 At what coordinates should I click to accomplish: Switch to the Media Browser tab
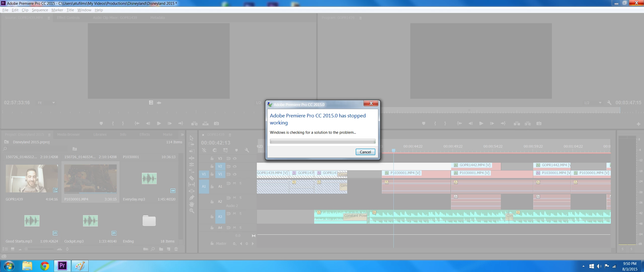click(x=68, y=134)
